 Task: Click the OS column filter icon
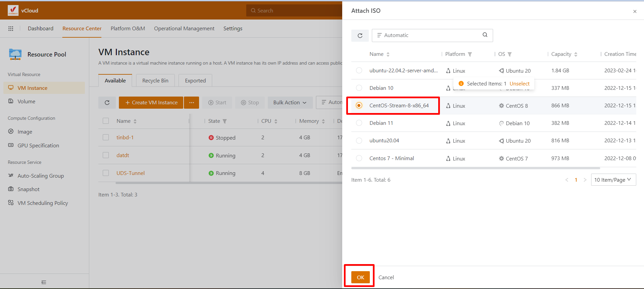(510, 55)
